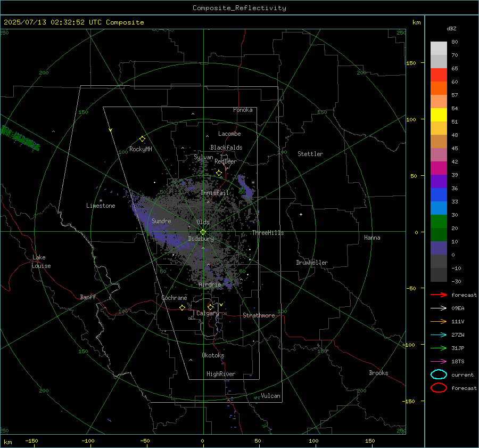Select the Drumheller label
The height and width of the screenshot is (448, 479).
pos(312,263)
